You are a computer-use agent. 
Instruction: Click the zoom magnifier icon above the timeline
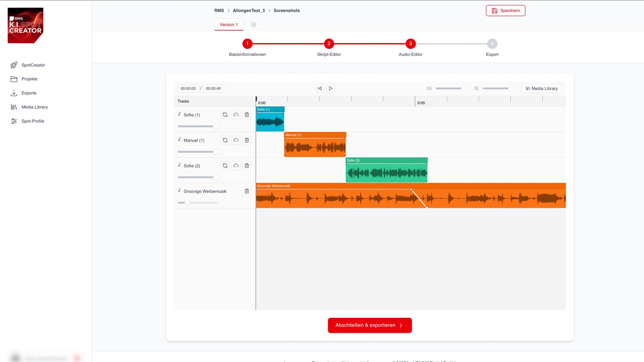(x=476, y=88)
